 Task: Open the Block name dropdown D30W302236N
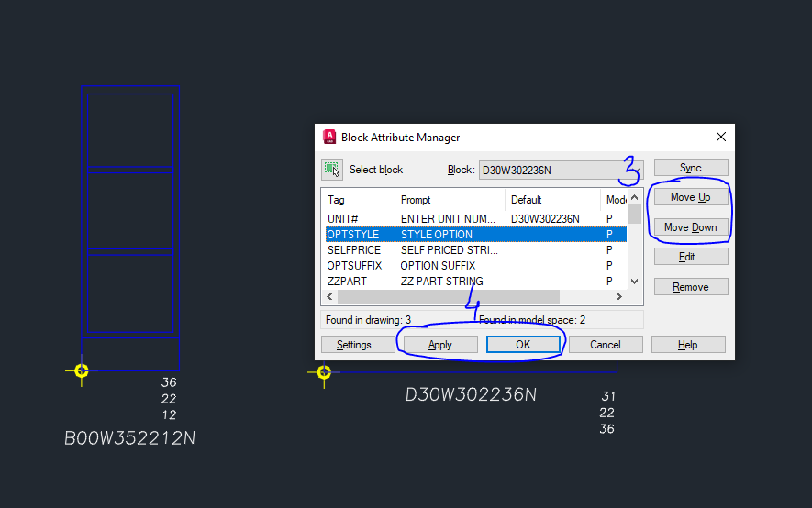tap(561, 171)
